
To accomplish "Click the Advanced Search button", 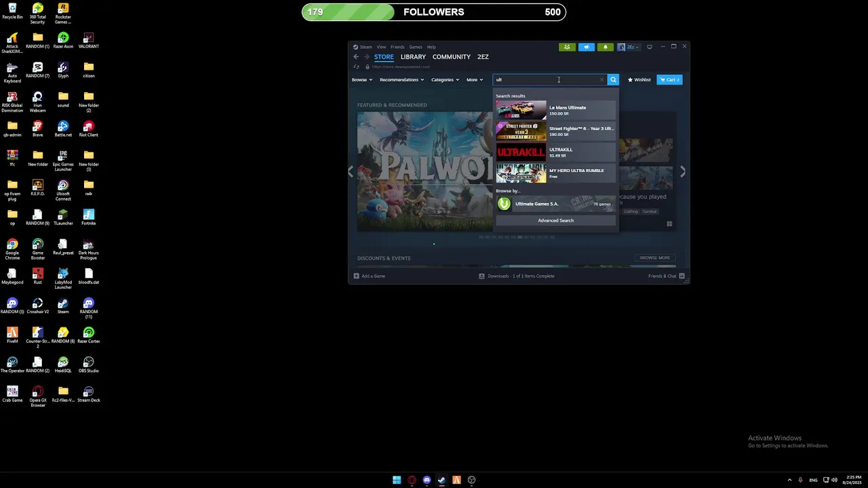I will (555, 220).
